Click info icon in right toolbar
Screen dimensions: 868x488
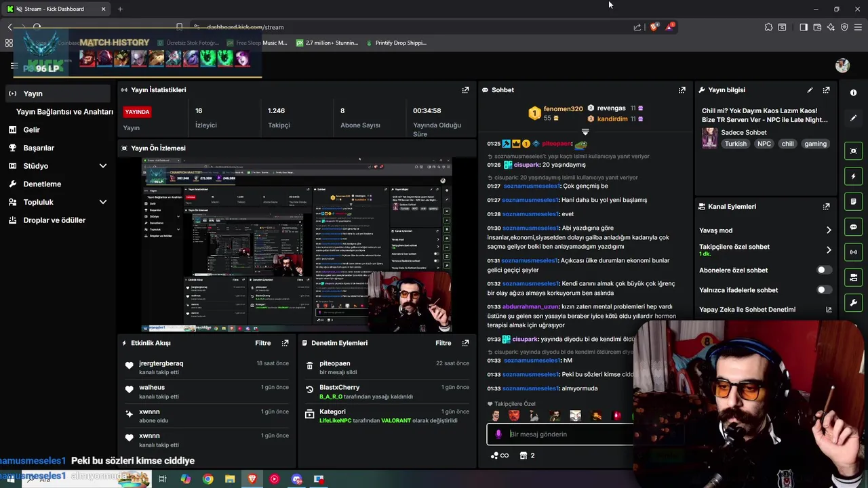pos(853,93)
